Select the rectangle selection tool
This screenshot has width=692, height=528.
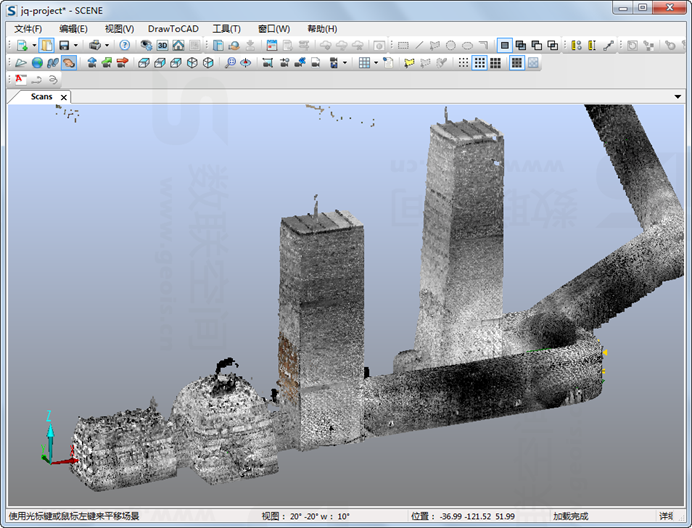coord(403,46)
